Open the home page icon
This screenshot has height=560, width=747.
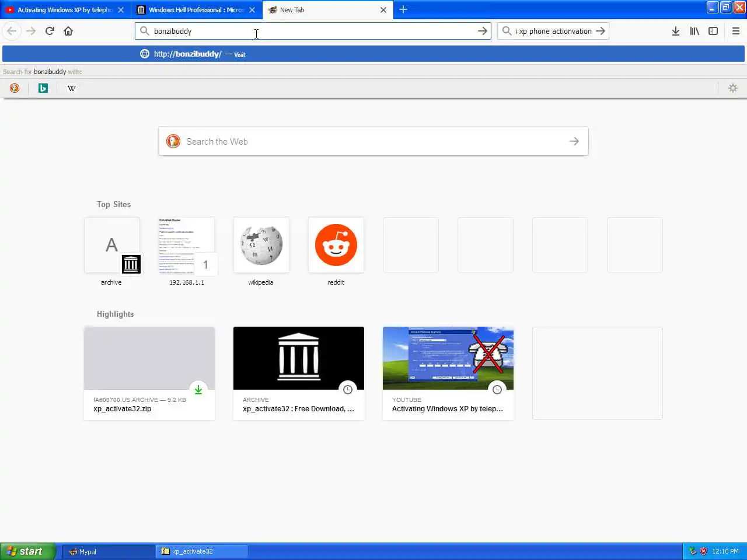click(68, 31)
